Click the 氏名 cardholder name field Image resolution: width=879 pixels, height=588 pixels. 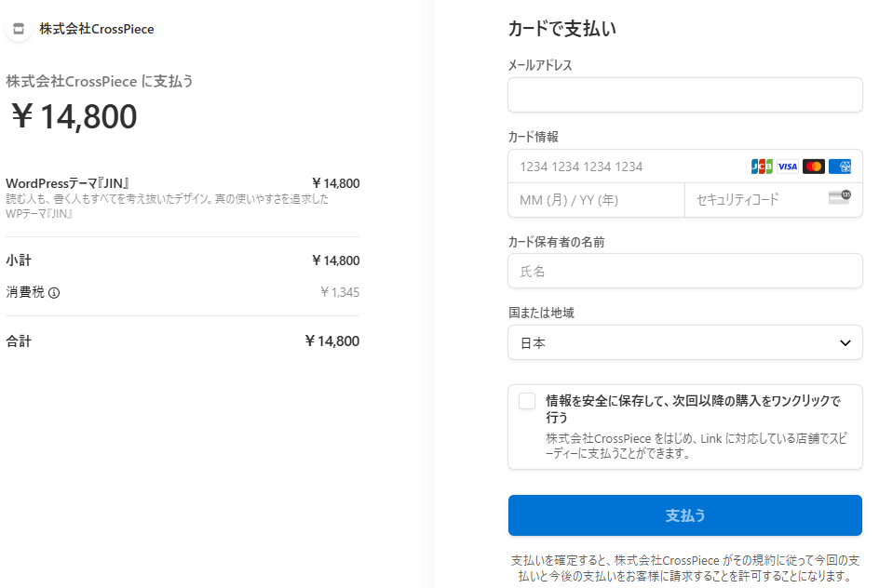pyautogui.click(x=685, y=271)
